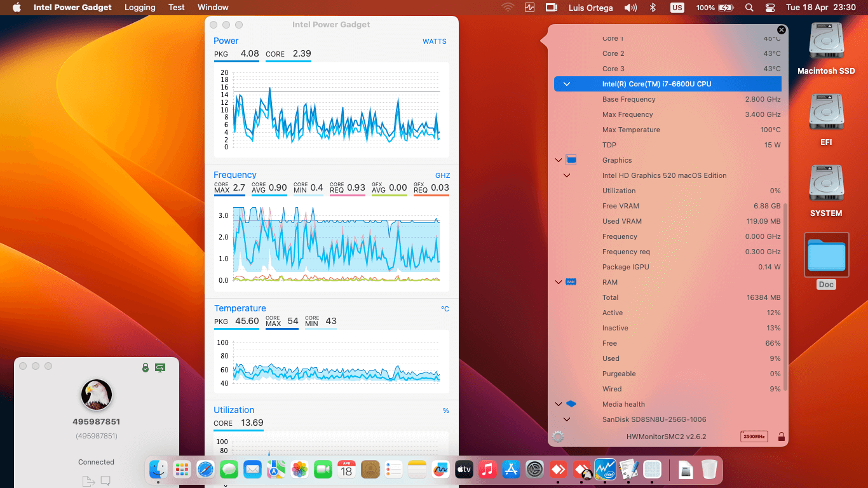Open Freeform app in Dock
The height and width of the screenshot is (488, 868).
(440, 470)
